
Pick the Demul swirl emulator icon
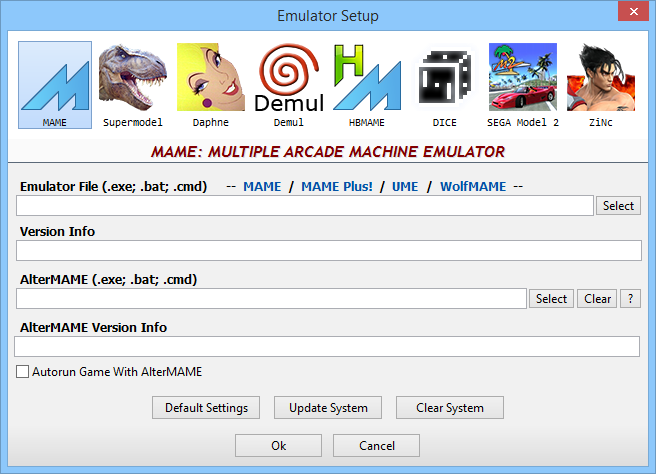point(289,85)
